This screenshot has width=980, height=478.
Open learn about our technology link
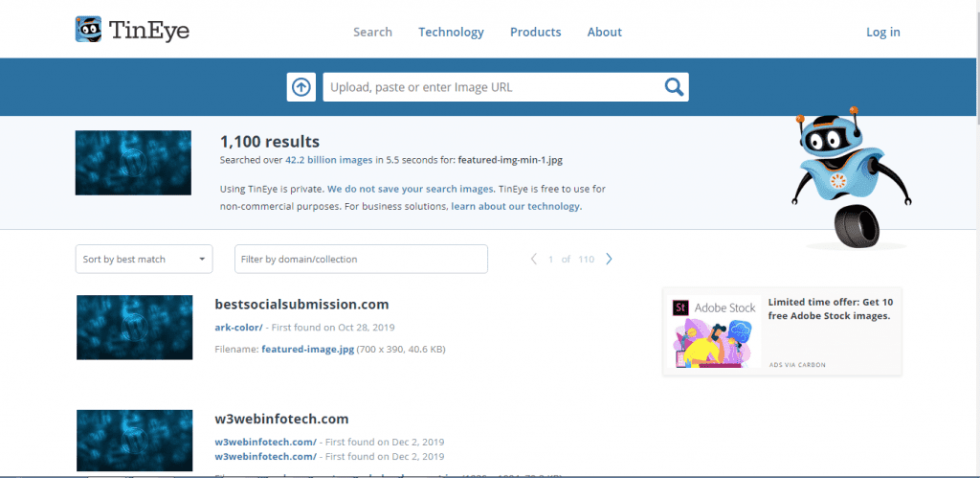click(515, 206)
